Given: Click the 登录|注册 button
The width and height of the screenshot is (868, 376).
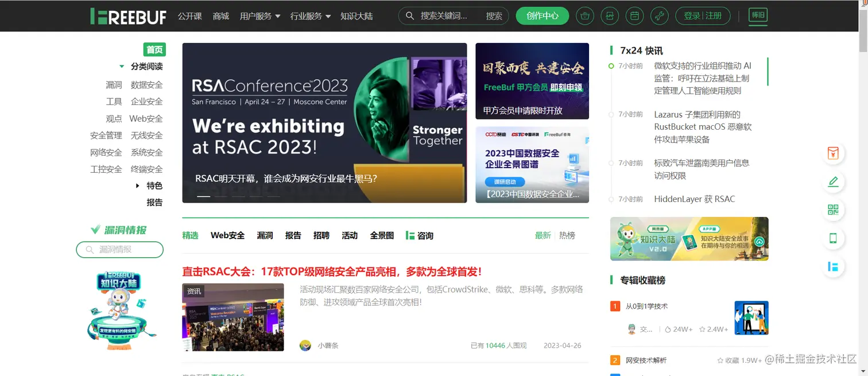Looking at the screenshot, I should pyautogui.click(x=703, y=16).
